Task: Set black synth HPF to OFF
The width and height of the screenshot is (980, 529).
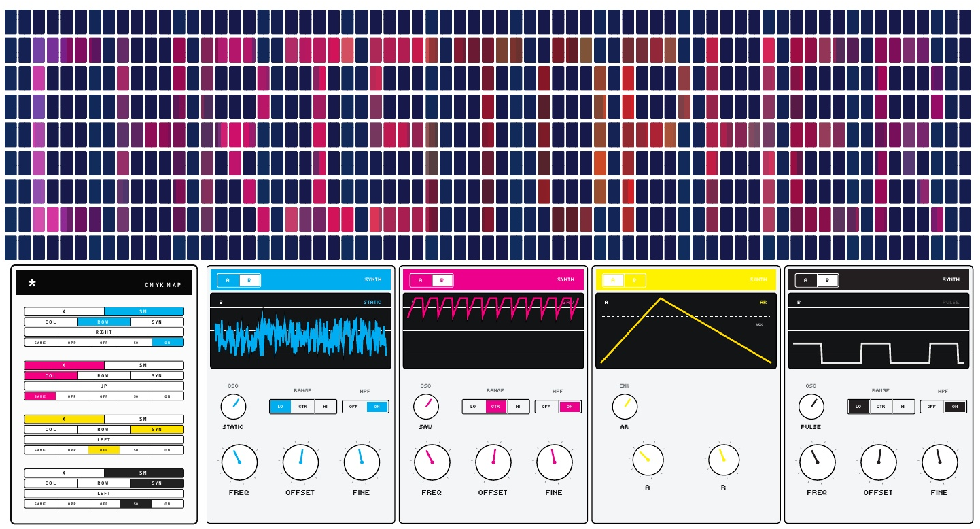Action: [x=932, y=407]
